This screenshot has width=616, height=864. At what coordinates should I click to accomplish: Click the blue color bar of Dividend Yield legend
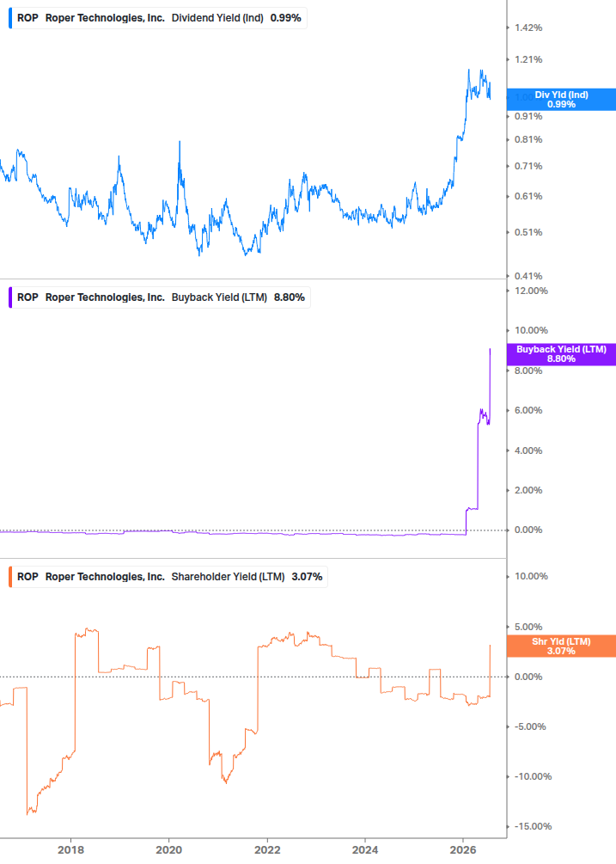[10, 18]
